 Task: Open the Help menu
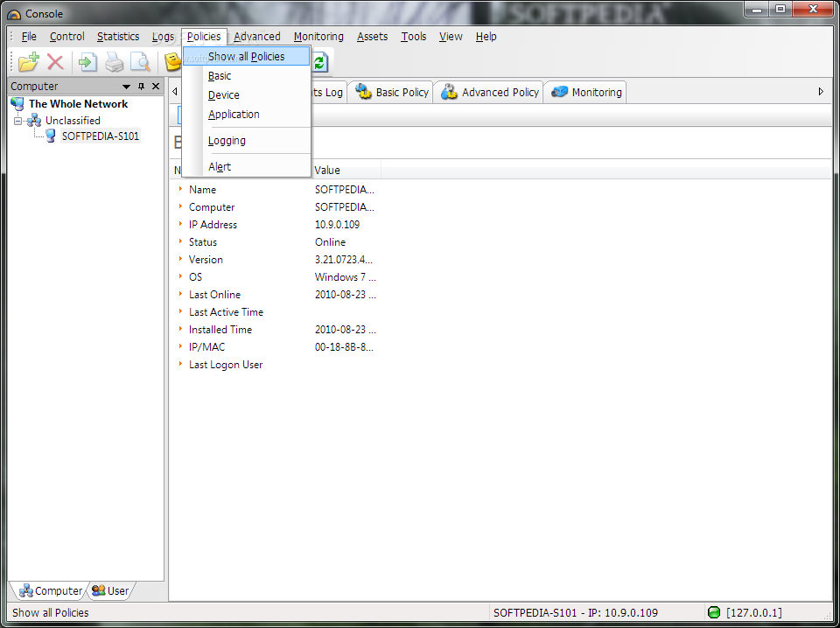click(x=486, y=37)
